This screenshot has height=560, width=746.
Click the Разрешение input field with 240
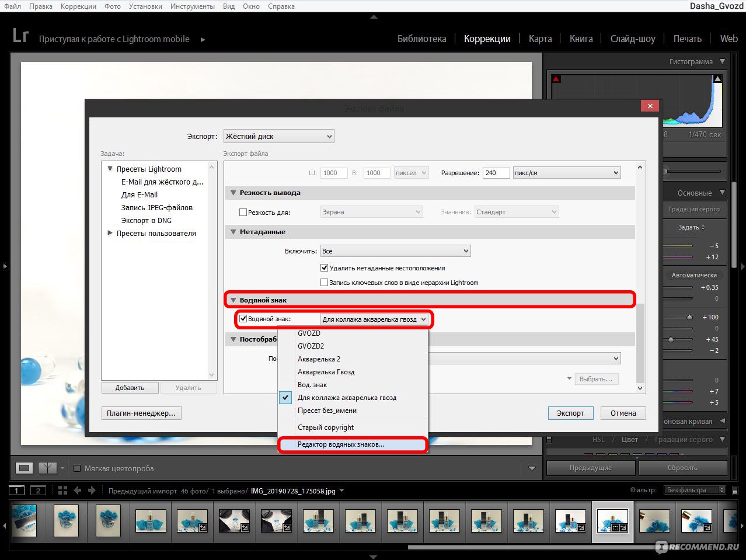(x=496, y=173)
